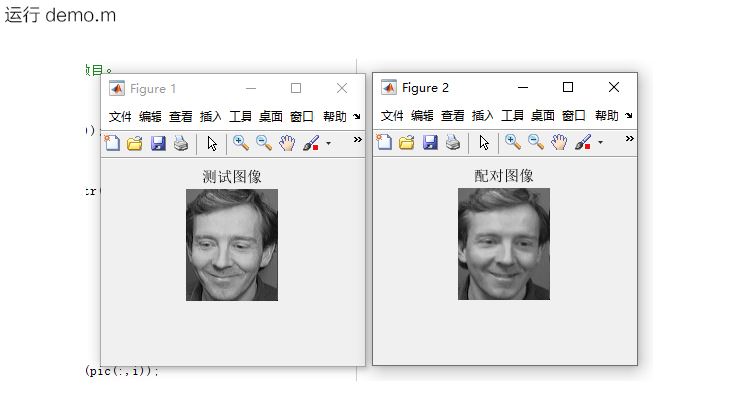Maximize the Figure 2 window
Screen dimensions: 737x401
pos(568,87)
